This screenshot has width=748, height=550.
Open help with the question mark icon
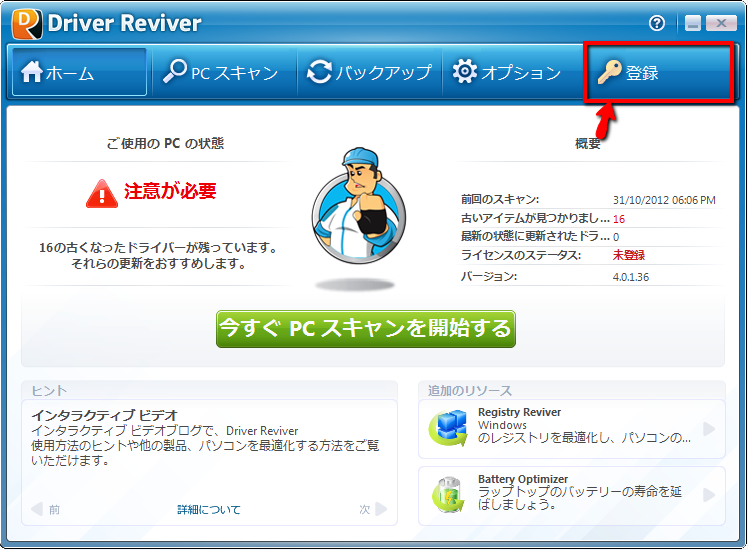coord(657,23)
